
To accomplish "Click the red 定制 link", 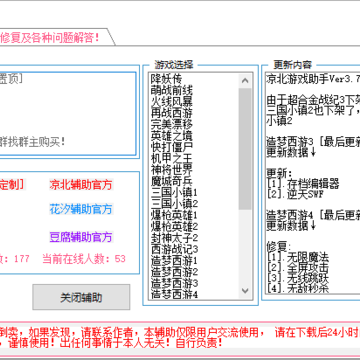I will [12, 184].
